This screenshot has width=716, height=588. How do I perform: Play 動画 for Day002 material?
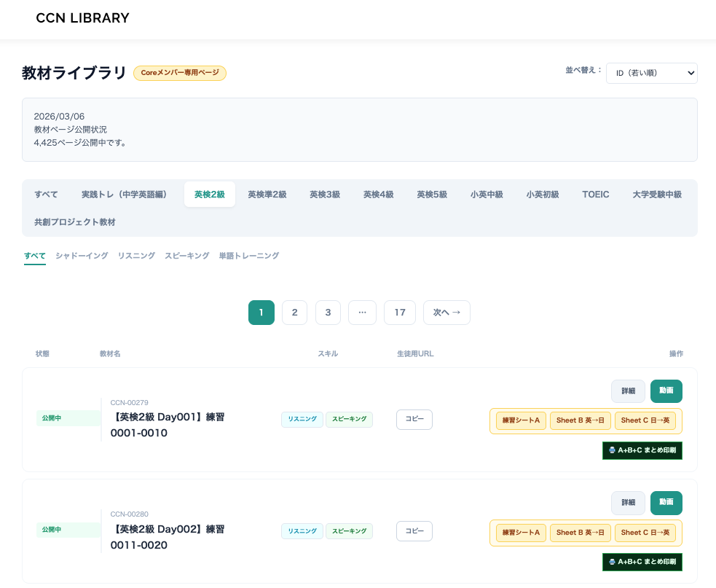666,503
